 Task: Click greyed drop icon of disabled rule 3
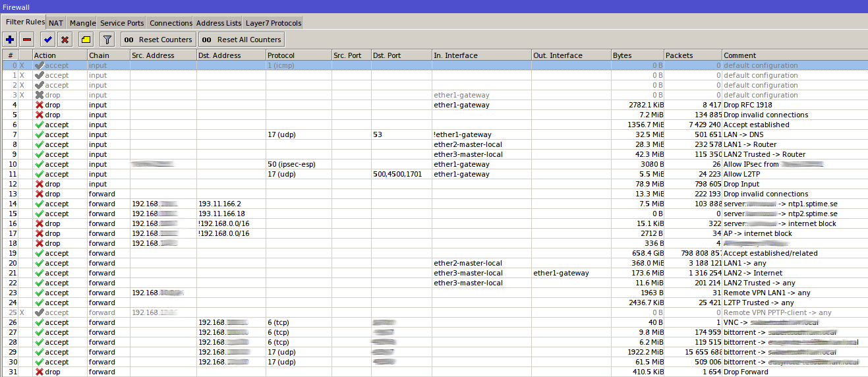click(40, 95)
